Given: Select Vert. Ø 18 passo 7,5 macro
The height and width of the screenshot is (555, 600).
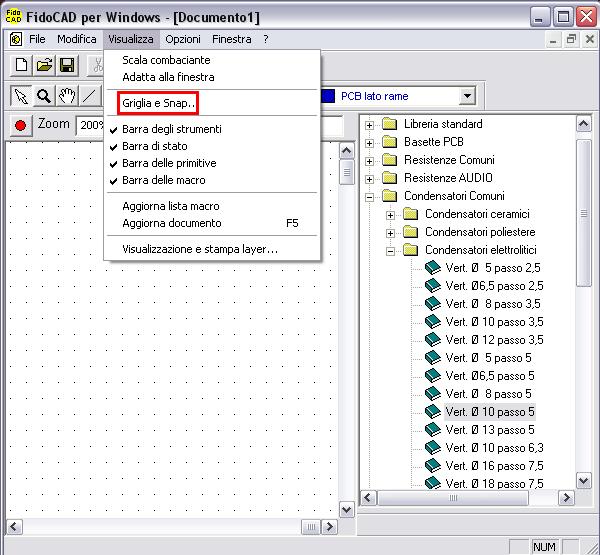Looking at the screenshot, I should tap(494, 483).
